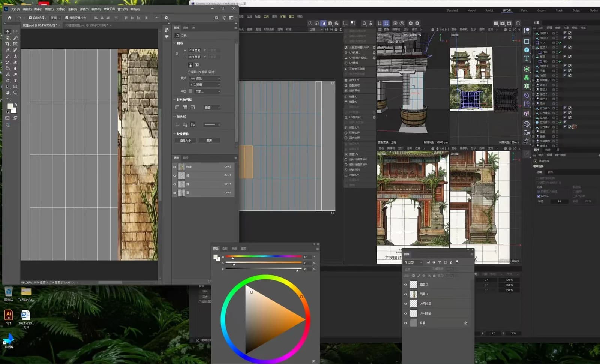Click the 裁剪 button in quick actions
Viewport: 600px width, 364px height.
pos(209,140)
